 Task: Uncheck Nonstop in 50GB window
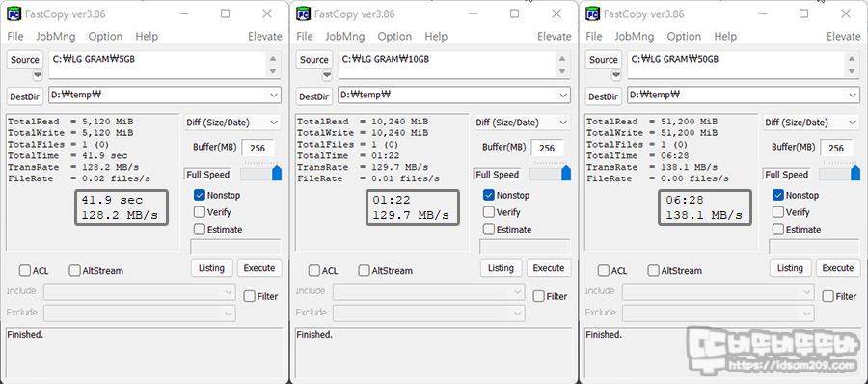coord(778,195)
